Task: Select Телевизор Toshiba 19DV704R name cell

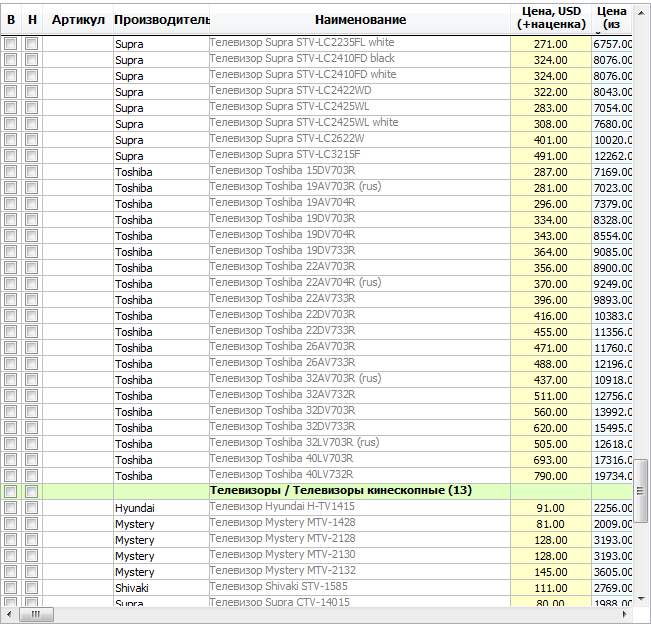Action: click(x=360, y=236)
